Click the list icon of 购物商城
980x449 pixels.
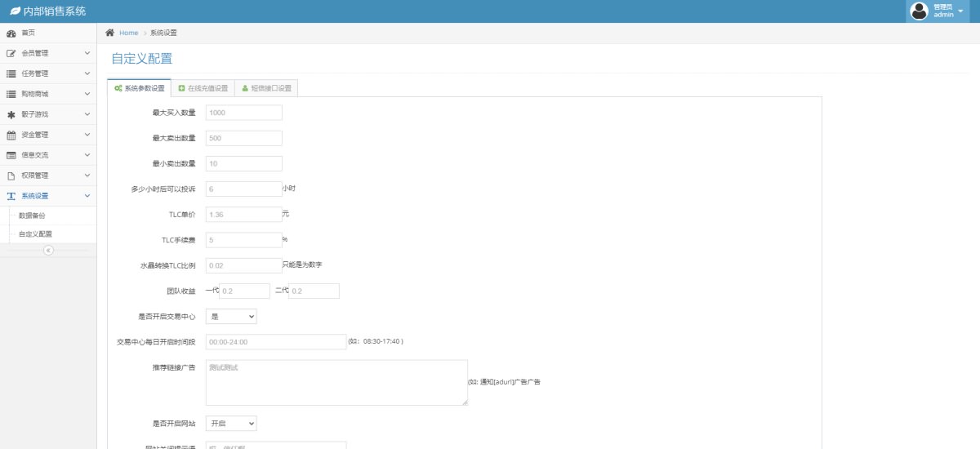(11, 95)
